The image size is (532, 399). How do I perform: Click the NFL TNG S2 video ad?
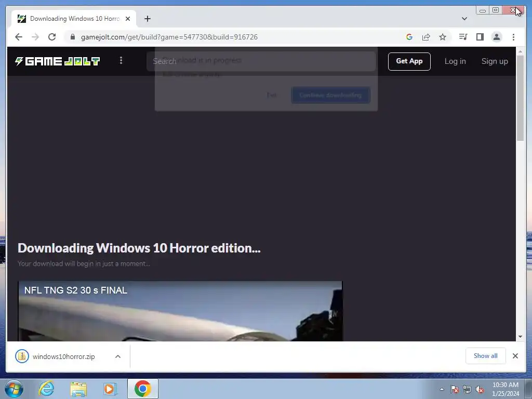pos(180,311)
